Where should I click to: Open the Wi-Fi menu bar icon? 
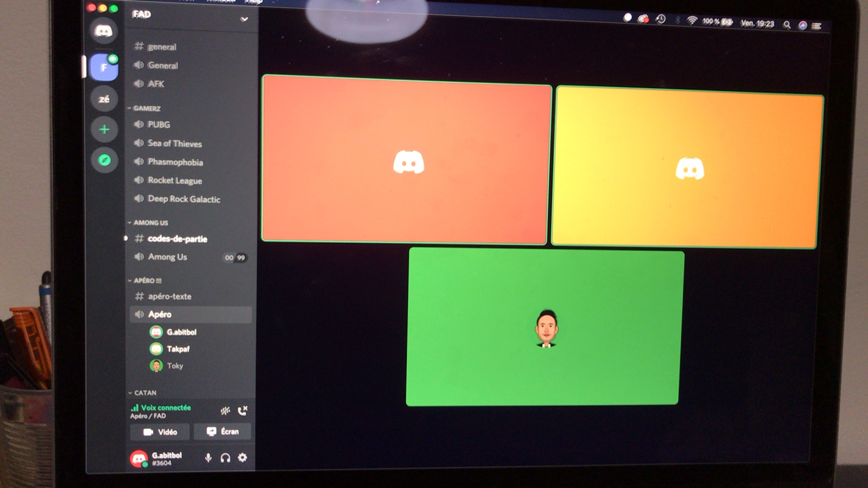692,21
